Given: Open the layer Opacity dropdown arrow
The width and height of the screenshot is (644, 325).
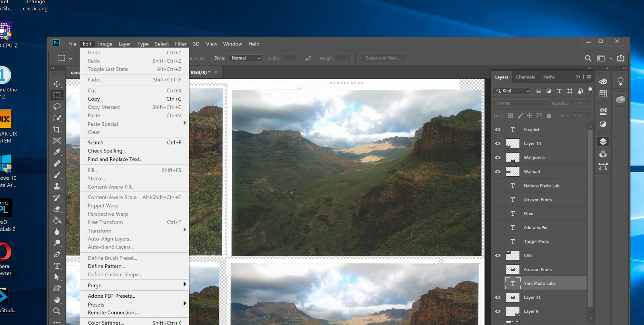Looking at the screenshot, I should click(588, 103).
